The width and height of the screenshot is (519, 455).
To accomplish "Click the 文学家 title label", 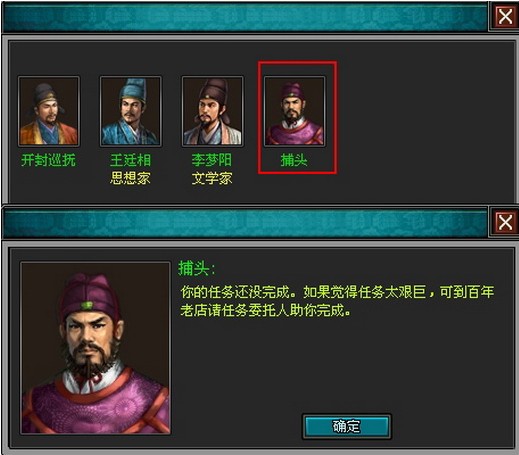I will 212,178.
